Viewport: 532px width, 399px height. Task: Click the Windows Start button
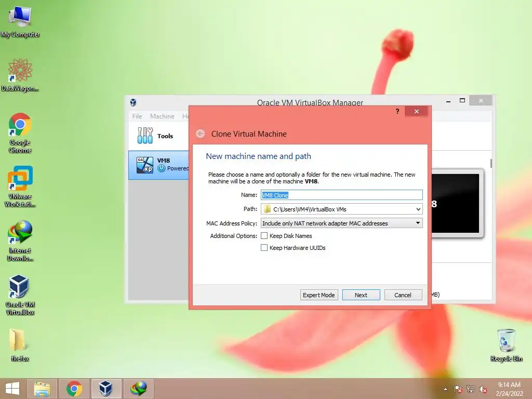pyautogui.click(x=12, y=389)
